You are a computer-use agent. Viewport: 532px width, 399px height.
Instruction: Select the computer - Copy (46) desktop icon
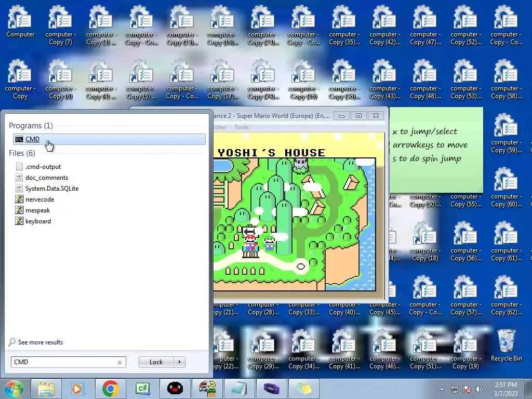click(x=385, y=349)
